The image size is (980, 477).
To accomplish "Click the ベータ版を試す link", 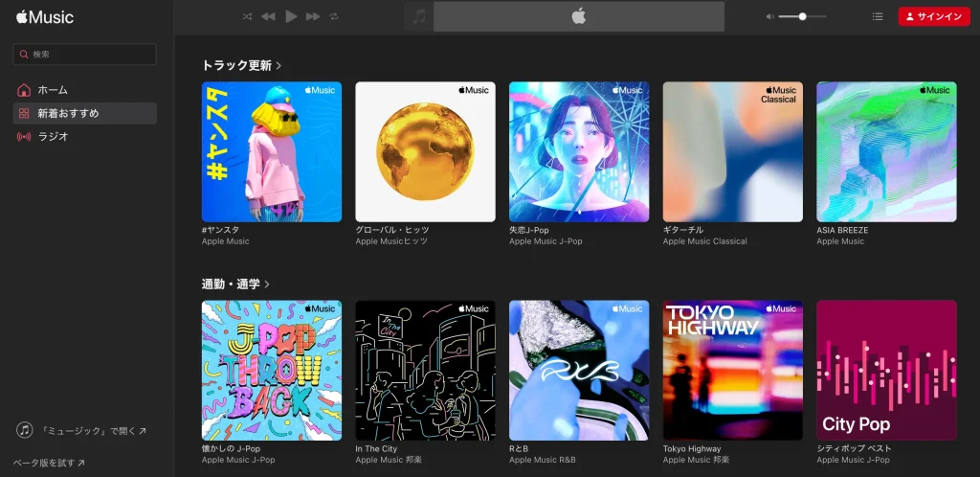I will [50, 464].
